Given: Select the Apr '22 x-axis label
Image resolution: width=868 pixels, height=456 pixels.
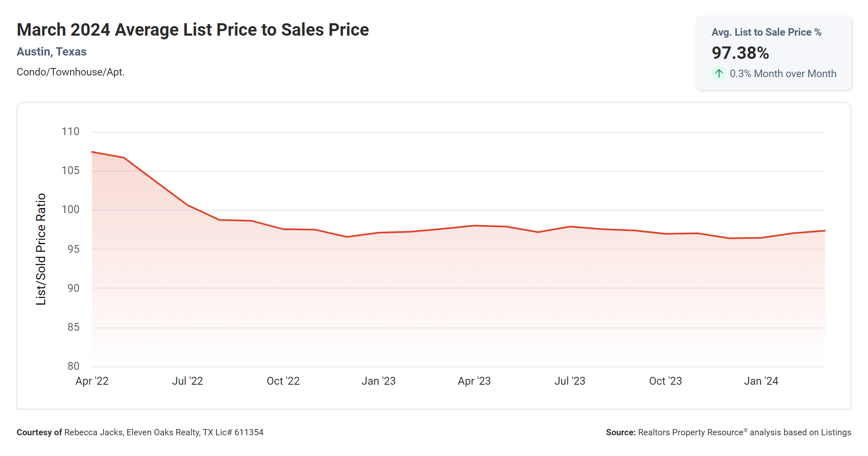Looking at the screenshot, I should (x=92, y=381).
